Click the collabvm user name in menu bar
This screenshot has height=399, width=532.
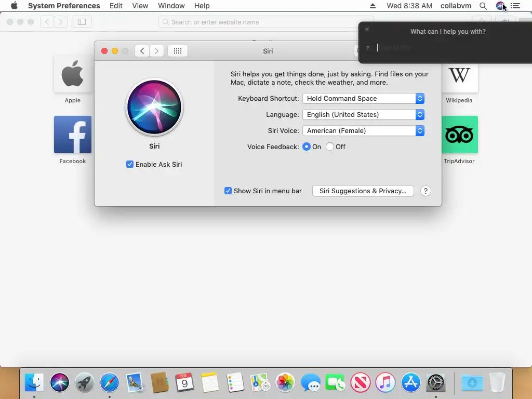(456, 6)
